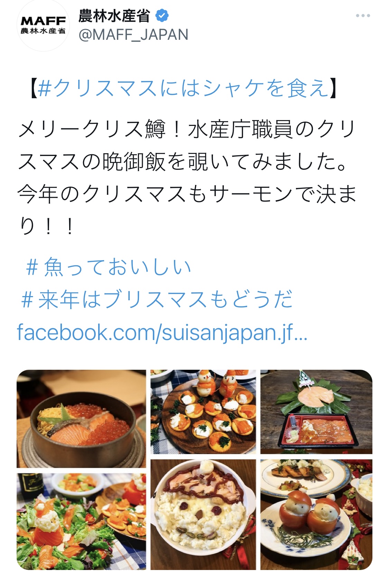
Task: Open the three-dot tweet options menu
Action: pyautogui.click(x=363, y=16)
